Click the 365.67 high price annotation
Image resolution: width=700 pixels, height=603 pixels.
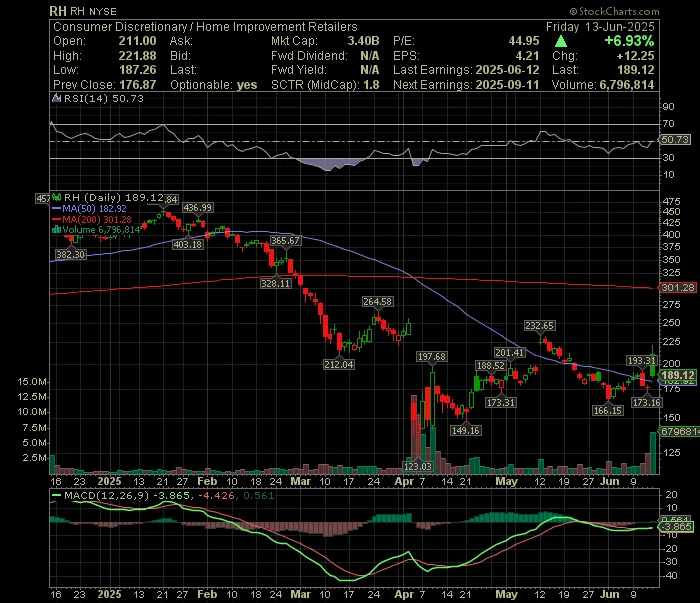click(x=285, y=241)
